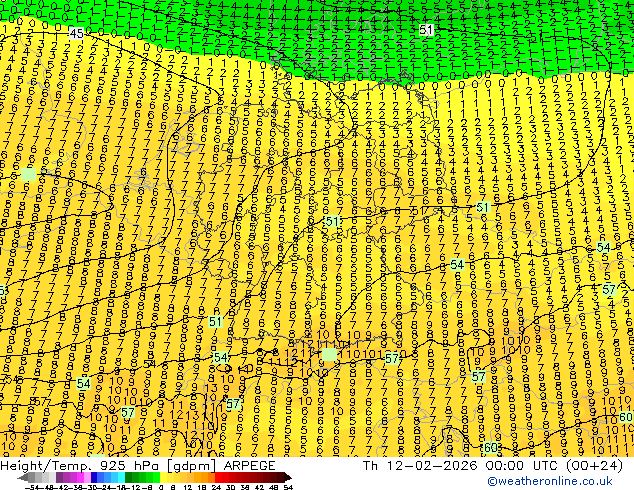Select the dark maroon right arrow end of the scale

pos(288,477)
